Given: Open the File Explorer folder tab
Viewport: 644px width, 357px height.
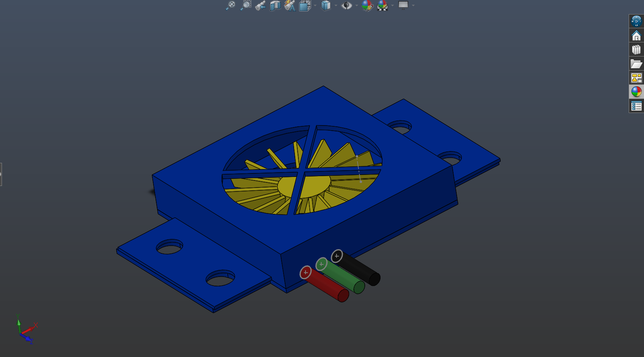Looking at the screenshot, I should pyautogui.click(x=636, y=64).
